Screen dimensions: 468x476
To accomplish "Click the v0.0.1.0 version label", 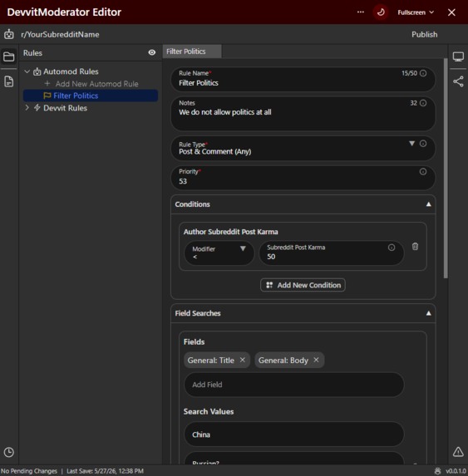I will (456, 471).
